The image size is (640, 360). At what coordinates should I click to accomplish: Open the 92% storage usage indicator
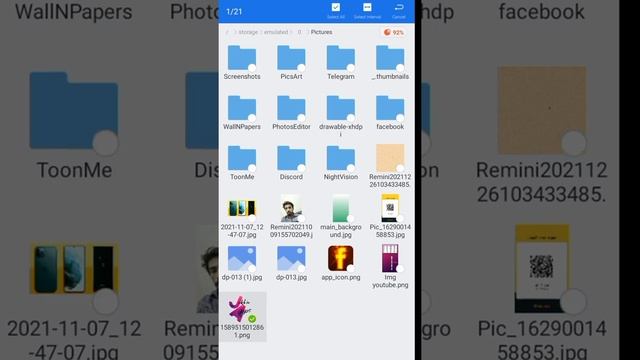pos(393,32)
